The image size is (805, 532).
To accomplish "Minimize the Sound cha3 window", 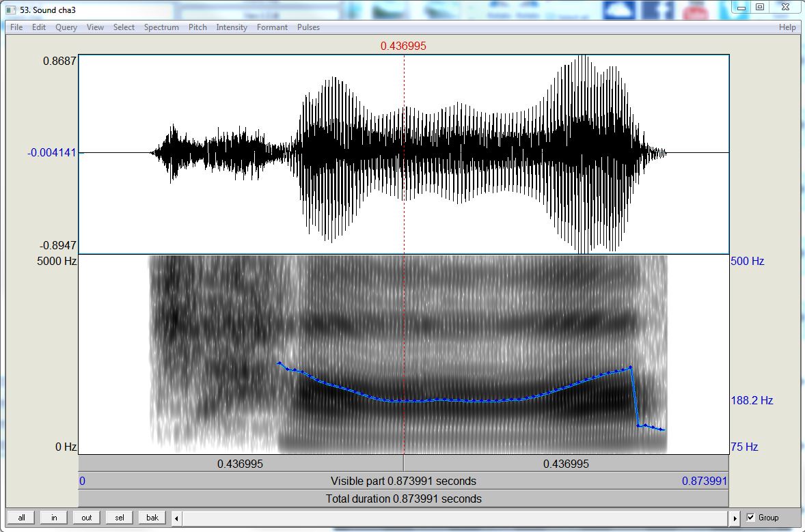I will (x=741, y=8).
